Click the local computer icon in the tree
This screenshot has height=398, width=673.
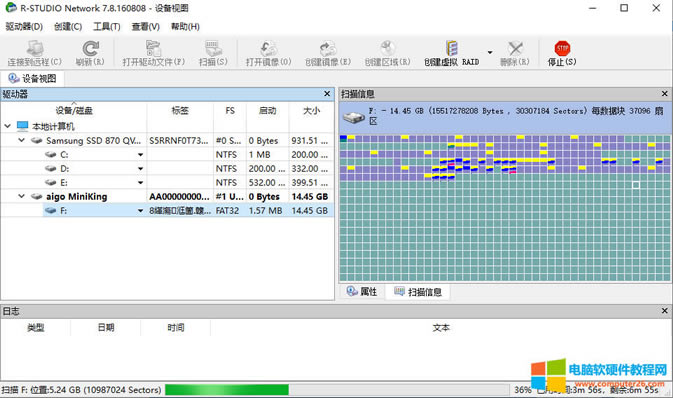[x=22, y=126]
